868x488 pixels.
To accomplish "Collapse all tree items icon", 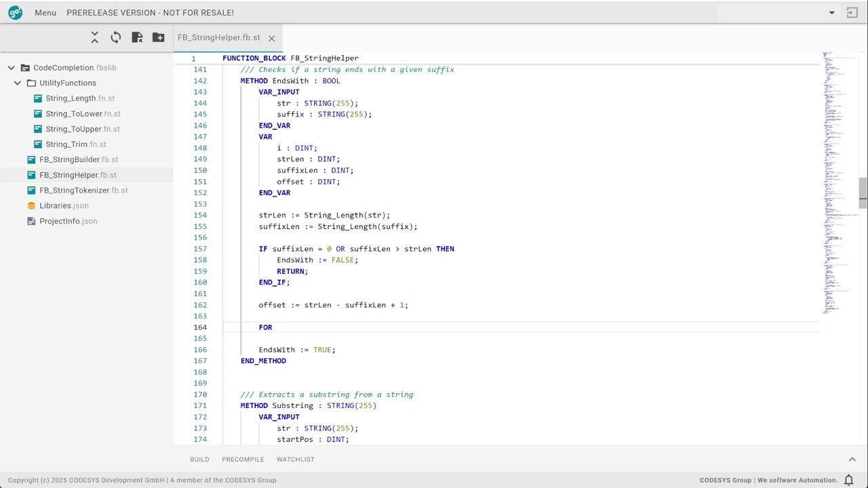I will click(x=95, y=38).
